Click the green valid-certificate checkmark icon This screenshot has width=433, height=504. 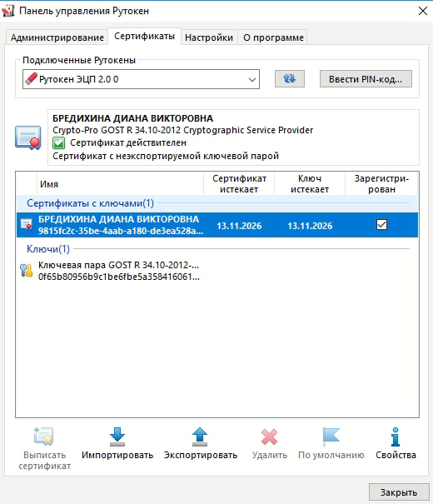[x=59, y=143]
